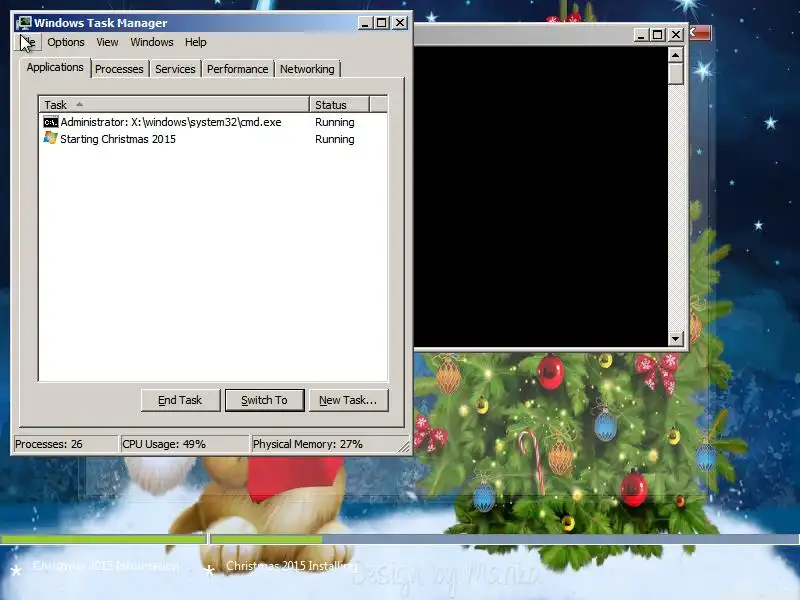The image size is (800, 600).
Task: Click the Running status of cmd.exe
Action: pyautogui.click(x=335, y=122)
